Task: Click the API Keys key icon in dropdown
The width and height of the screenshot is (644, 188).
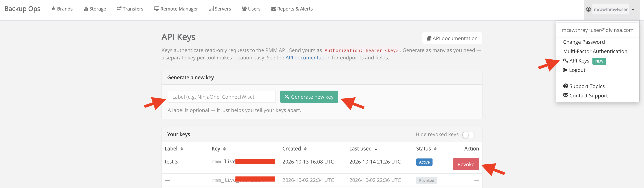Action: point(566,61)
